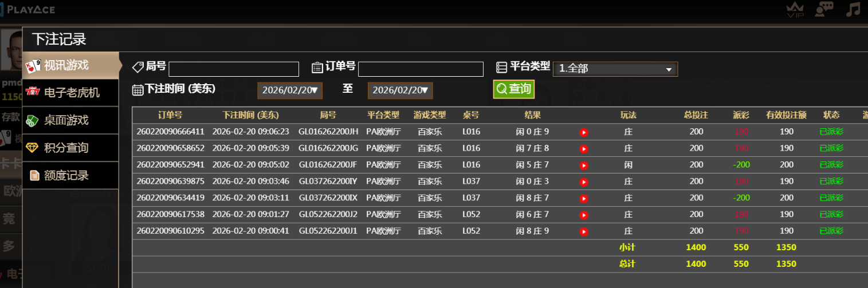Image resolution: width=868 pixels, height=288 pixels.
Task: Open the 平台类型 dropdown showing 1.全部
Action: pyautogui.click(x=615, y=69)
